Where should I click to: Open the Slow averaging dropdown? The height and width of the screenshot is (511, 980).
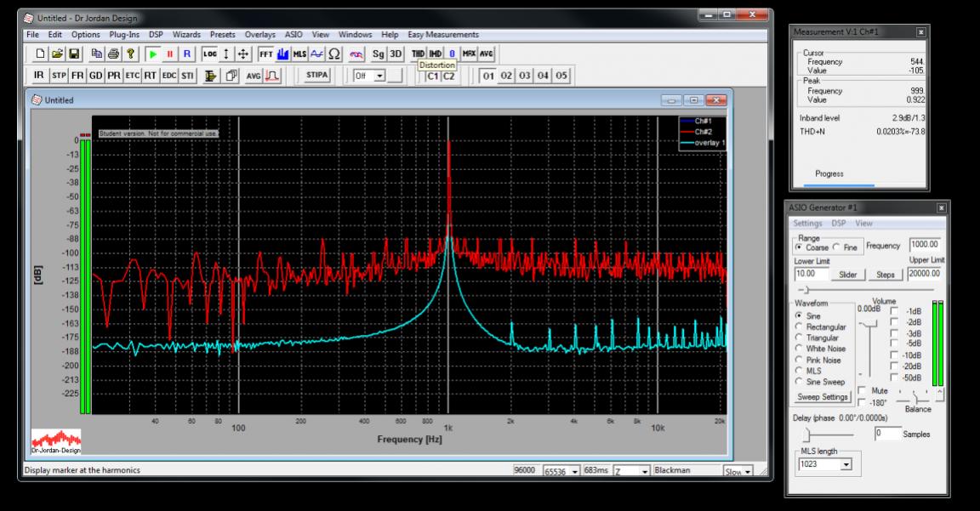[x=748, y=472]
